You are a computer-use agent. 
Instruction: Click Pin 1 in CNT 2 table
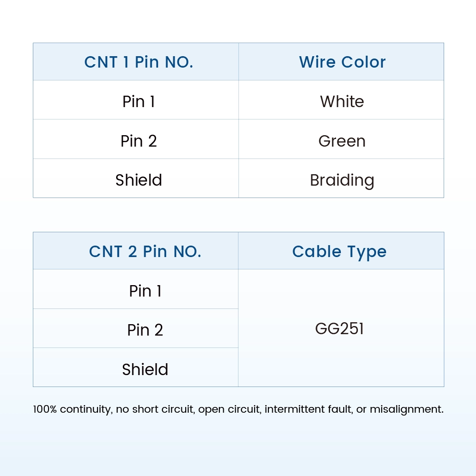pyautogui.click(x=145, y=291)
